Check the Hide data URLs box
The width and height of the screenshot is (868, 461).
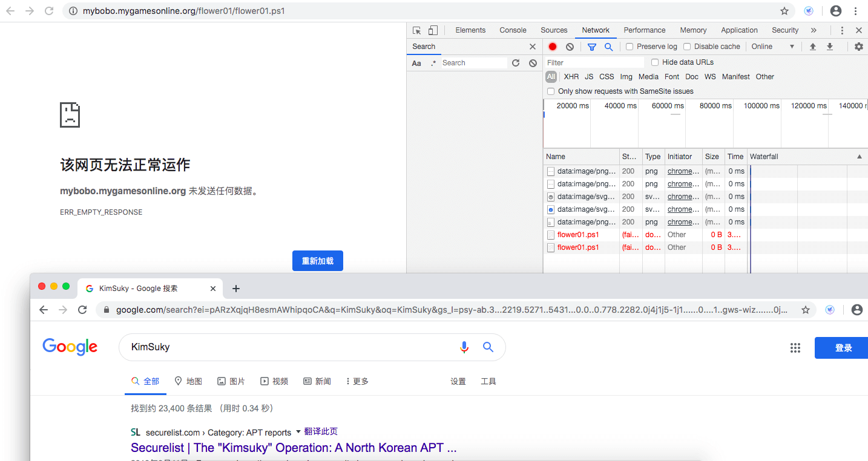point(655,62)
